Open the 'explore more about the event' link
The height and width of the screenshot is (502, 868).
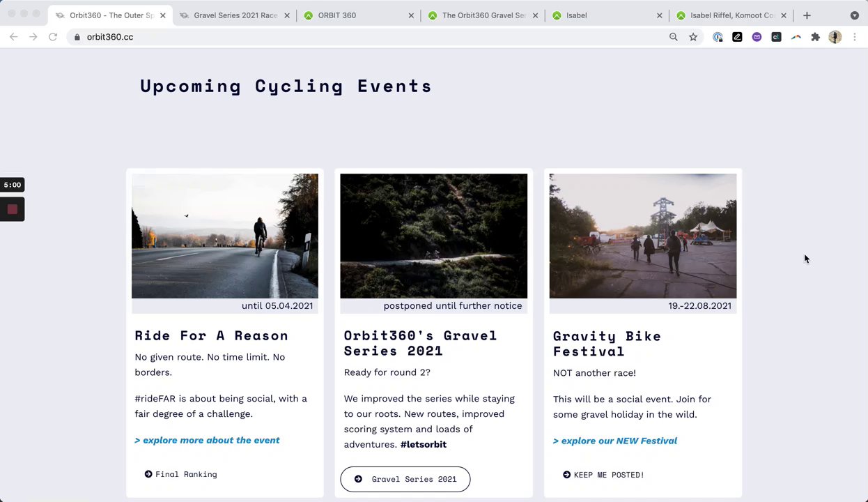pyautogui.click(x=207, y=440)
